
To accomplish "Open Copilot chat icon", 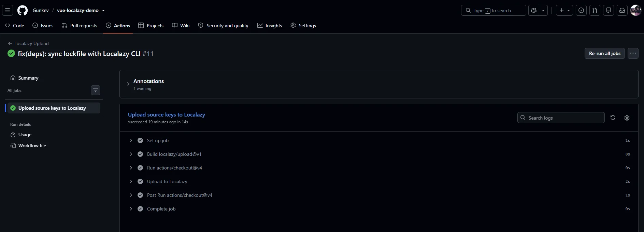I will click(534, 10).
